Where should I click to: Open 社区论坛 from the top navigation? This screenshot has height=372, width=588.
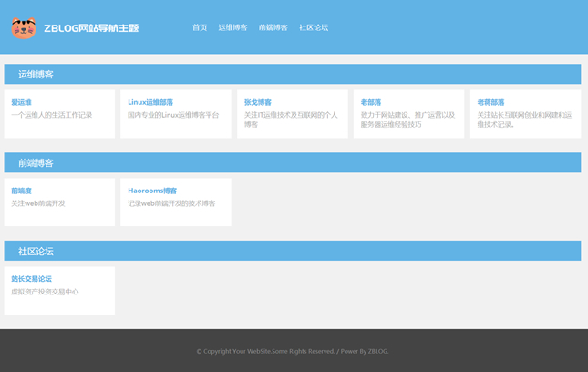(x=314, y=28)
